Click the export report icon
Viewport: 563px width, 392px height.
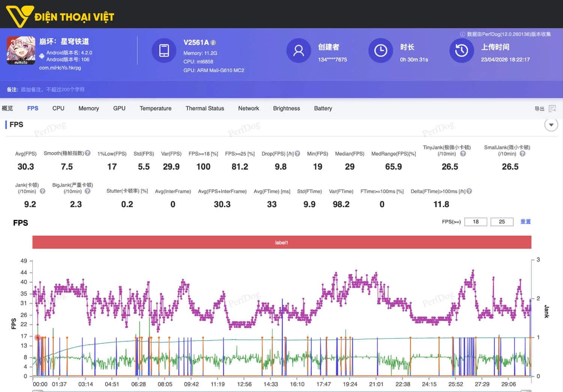pyautogui.click(x=552, y=109)
